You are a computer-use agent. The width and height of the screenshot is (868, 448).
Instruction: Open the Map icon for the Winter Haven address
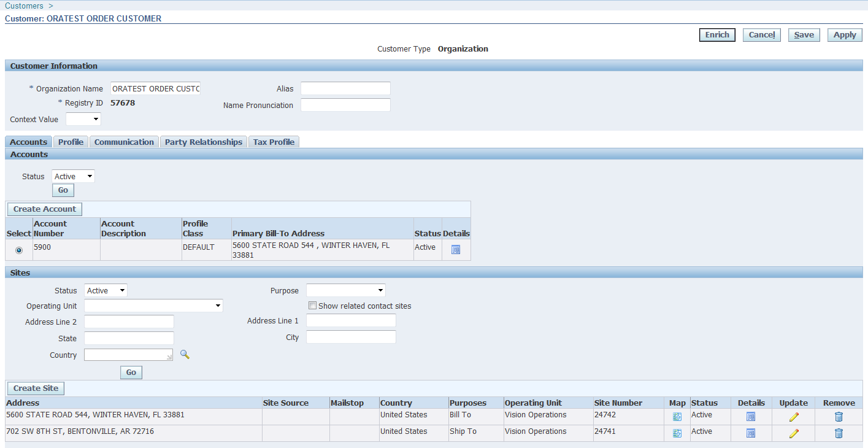pos(677,415)
